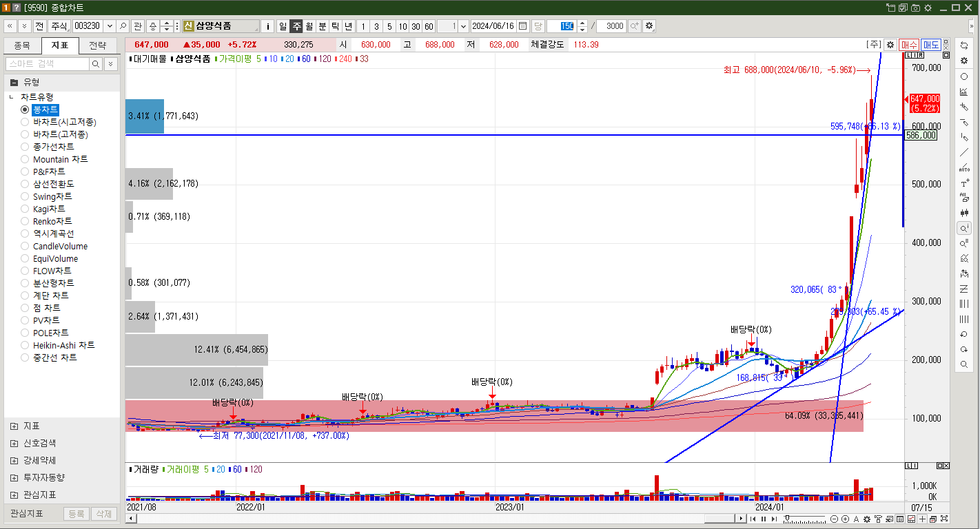Switch to the 지표 tab
The height and width of the screenshot is (529, 980).
60,45
